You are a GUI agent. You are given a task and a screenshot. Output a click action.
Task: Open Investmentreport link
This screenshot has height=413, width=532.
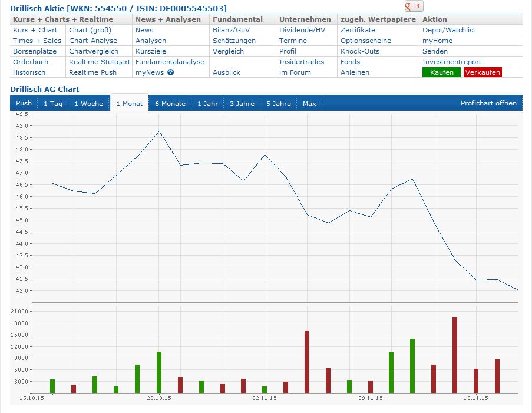click(452, 62)
